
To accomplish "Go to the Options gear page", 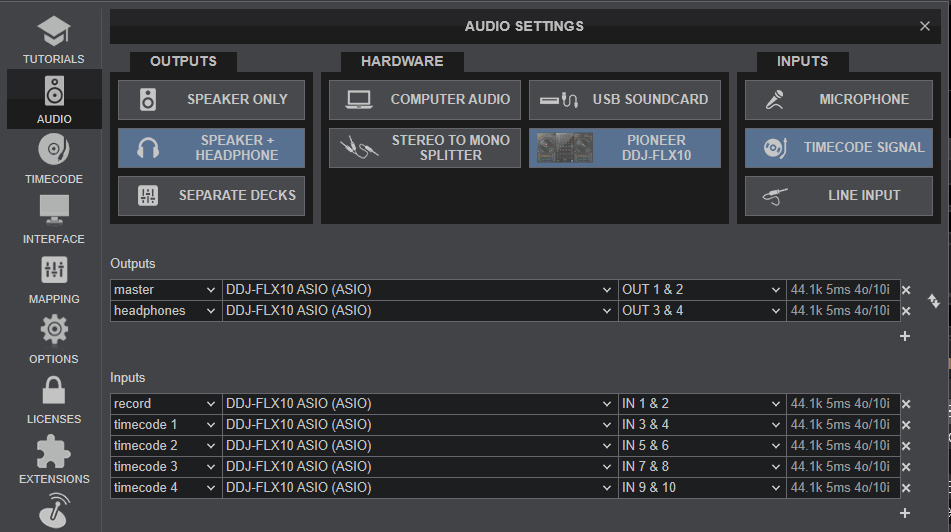I will pyautogui.click(x=54, y=340).
